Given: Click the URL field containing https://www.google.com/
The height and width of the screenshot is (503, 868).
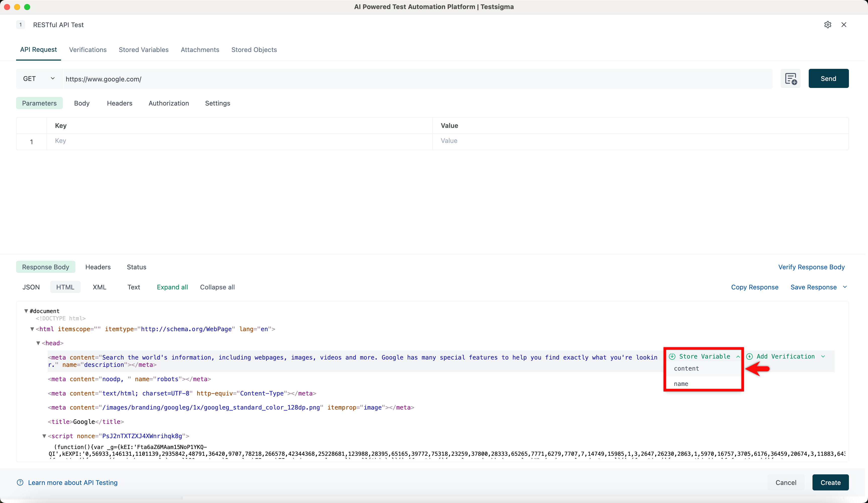Looking at the screenshot, I should pos(241,79).
